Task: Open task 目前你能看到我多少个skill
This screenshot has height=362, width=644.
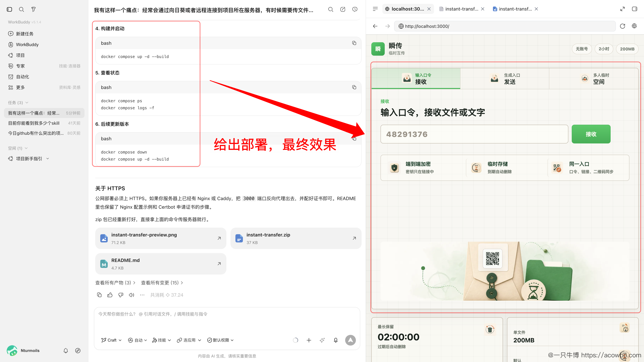Action: point(44,123)
